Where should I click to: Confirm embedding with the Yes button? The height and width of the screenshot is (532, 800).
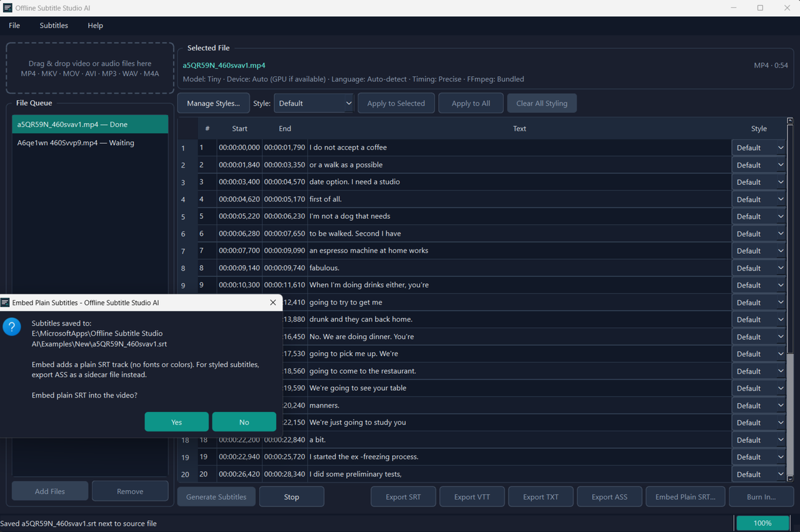pyautogui.click(x=176, y=422)
